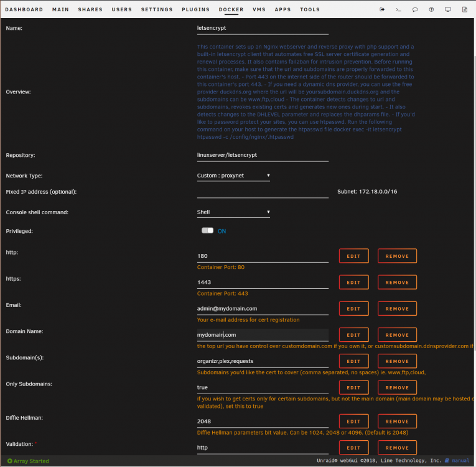The width and height of the screenshot is (476, 467).
Task: Navigate to Settings tab
Action: pos(157,9)
